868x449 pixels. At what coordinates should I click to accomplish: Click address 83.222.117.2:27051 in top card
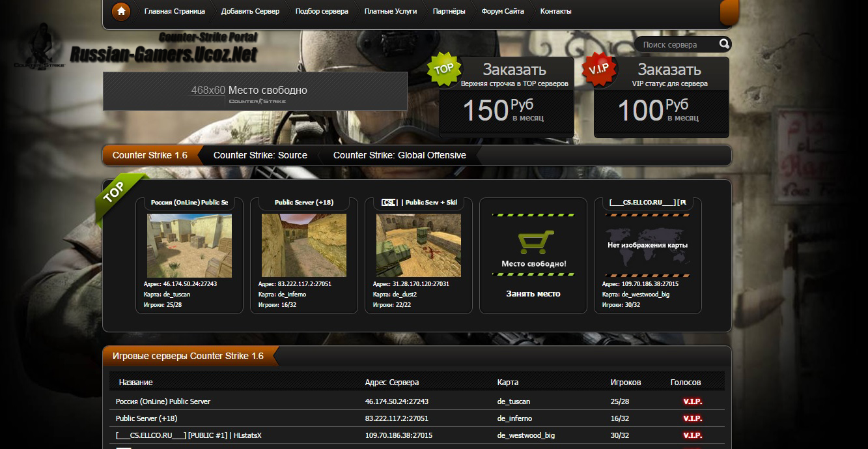point(295,284)
